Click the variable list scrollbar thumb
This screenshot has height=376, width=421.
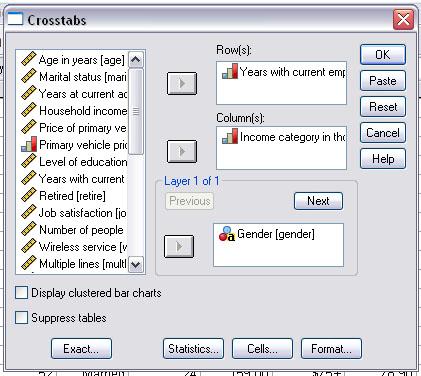[x=136, y=111]
